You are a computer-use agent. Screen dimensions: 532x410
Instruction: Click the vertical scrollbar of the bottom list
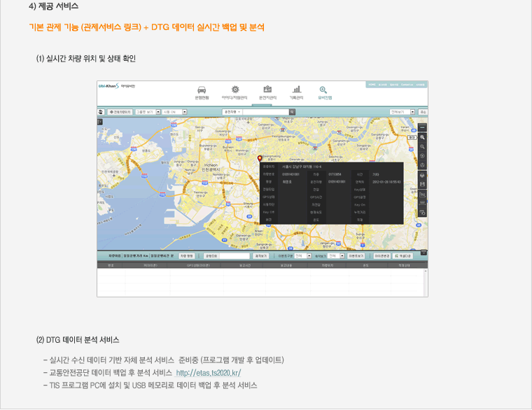(x=425, y=283)
